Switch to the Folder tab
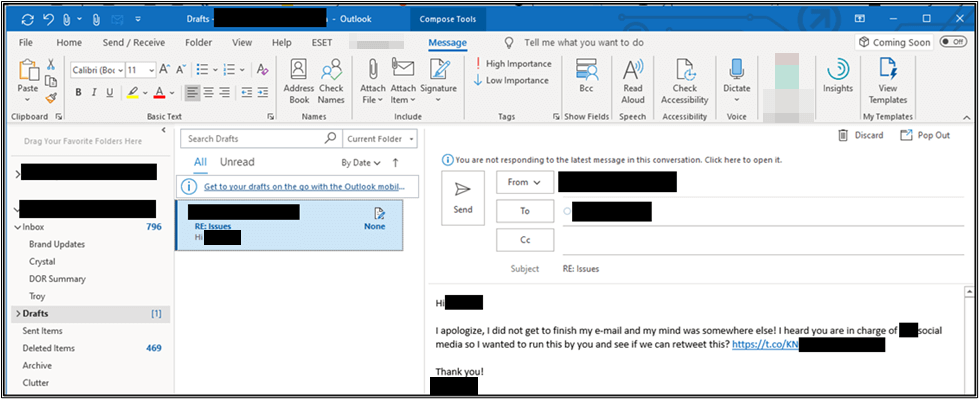The width and height of the screenshot is (979, 399). point(199,42)
